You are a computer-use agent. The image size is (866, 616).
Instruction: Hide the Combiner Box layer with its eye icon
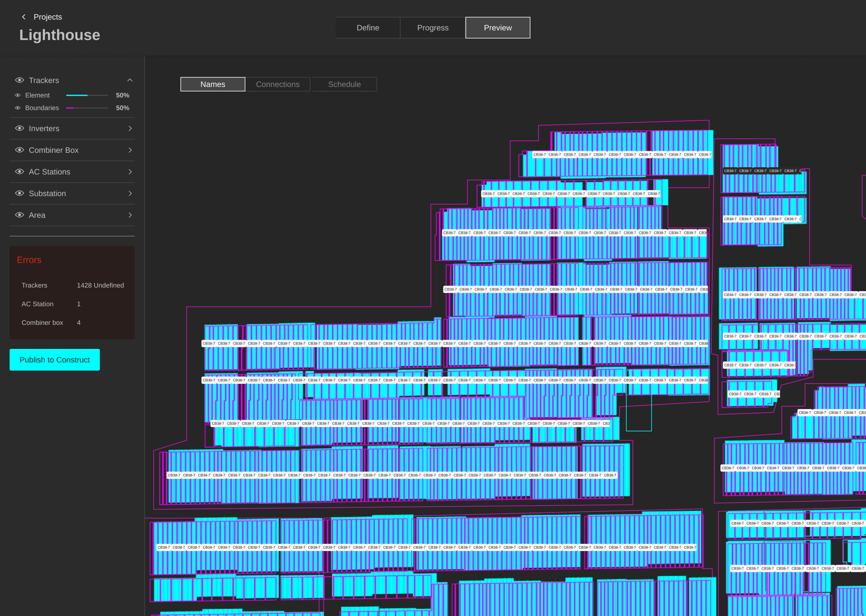(x=19, y=150)
